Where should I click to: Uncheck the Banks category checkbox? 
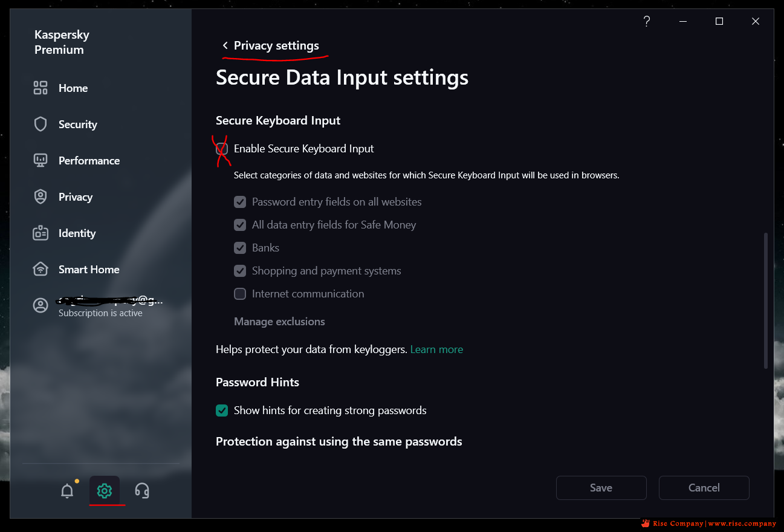pyautogui.click(x=240, y=248)
